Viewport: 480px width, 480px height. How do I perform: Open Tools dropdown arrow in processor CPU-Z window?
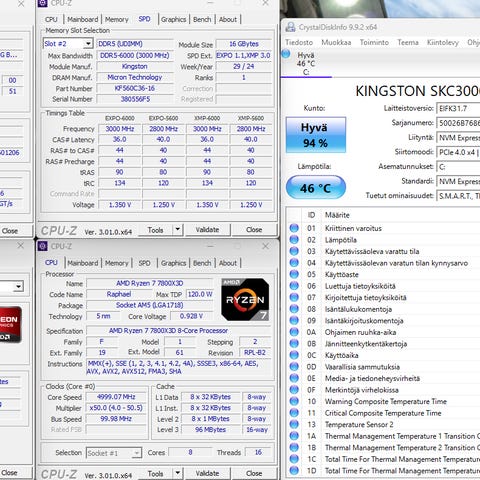[177, 473]
